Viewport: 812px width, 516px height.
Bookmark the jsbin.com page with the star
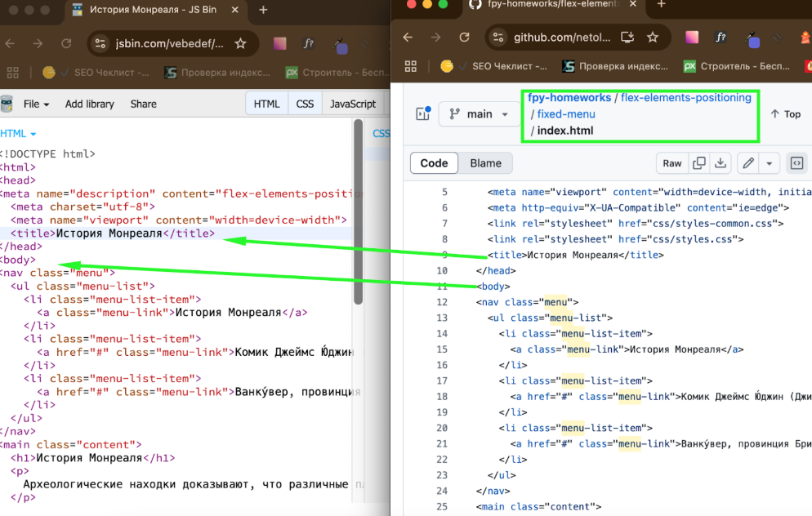tap(240, 43)
